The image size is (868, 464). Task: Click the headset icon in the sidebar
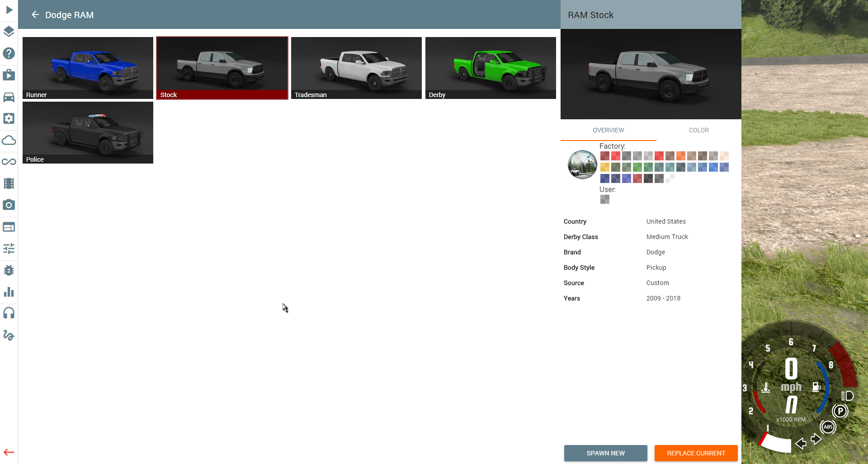pyautogui.click(x=9, y=313)
